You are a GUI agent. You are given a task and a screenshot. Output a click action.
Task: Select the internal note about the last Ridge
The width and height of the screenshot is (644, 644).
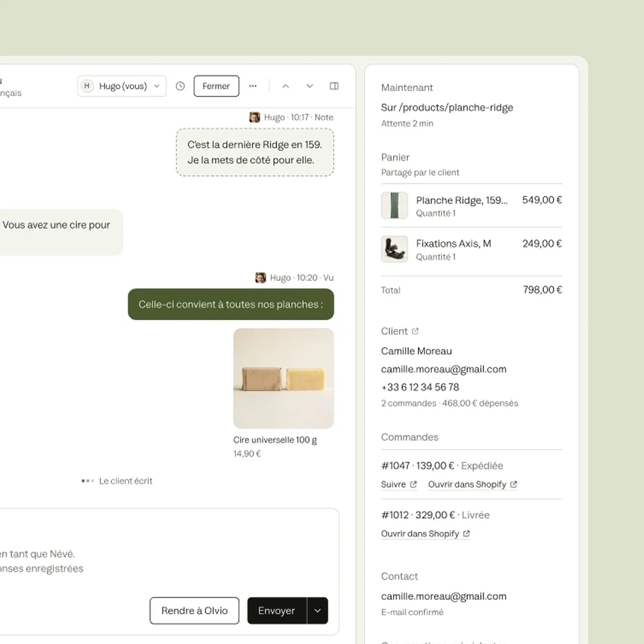(x=255, y=152)
